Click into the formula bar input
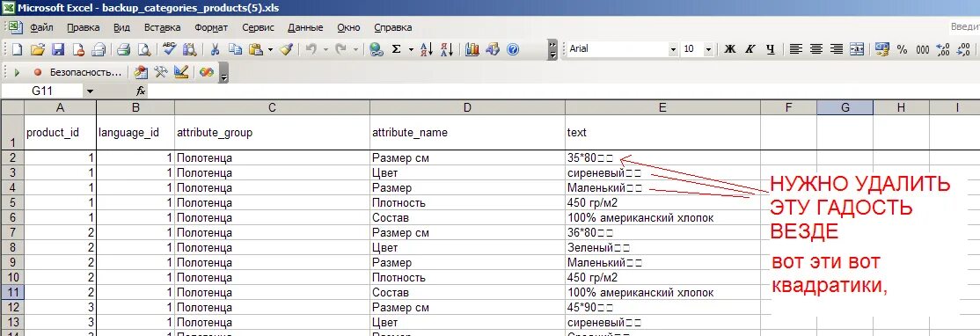 pos(564,91)
